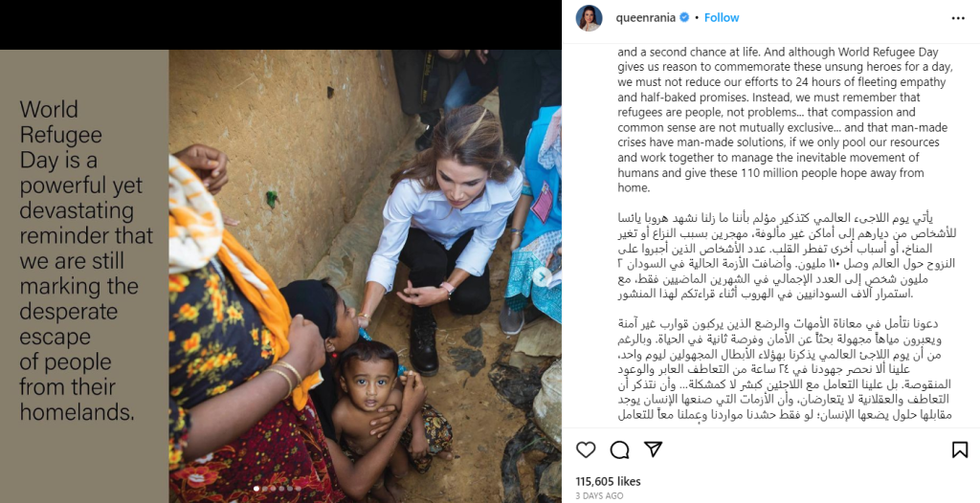Screen dimensions: 980x503
Task: Open the 3 DAYS AGO timestamp link
Action: click(599, 495)
